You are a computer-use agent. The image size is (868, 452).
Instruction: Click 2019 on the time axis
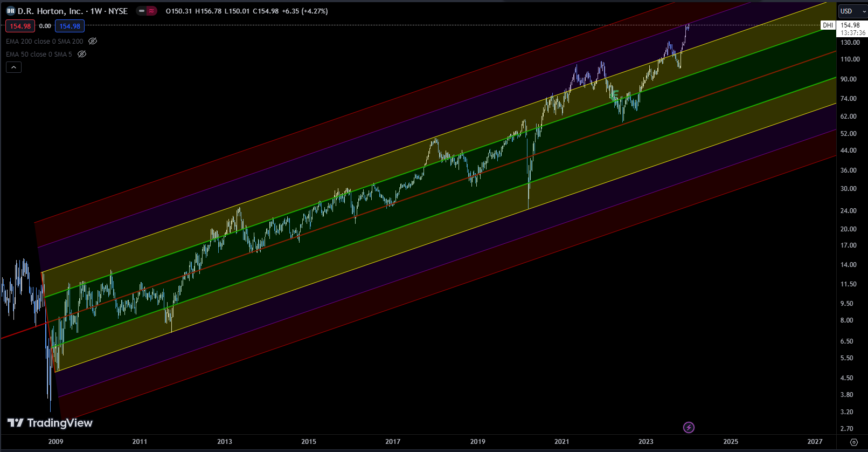(x=477, y=442)
